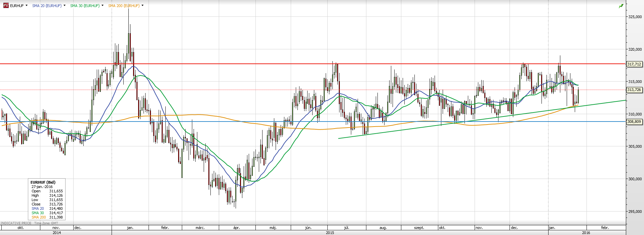This screenshot has height=235, width=644.
Task: Click the SMA 200 311,398 data box row
Action: point(47,217)
